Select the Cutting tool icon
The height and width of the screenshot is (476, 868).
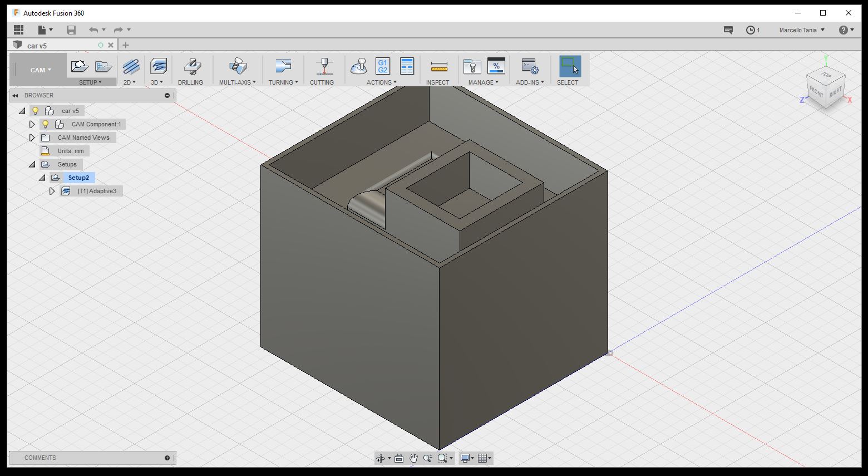(324, 66)
